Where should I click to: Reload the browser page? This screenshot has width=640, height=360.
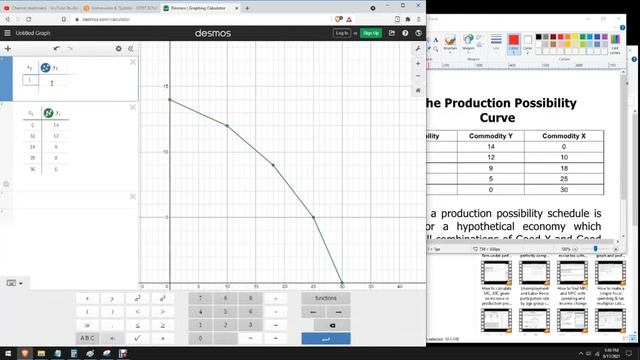pyautogui.click(x=29, y=19)
